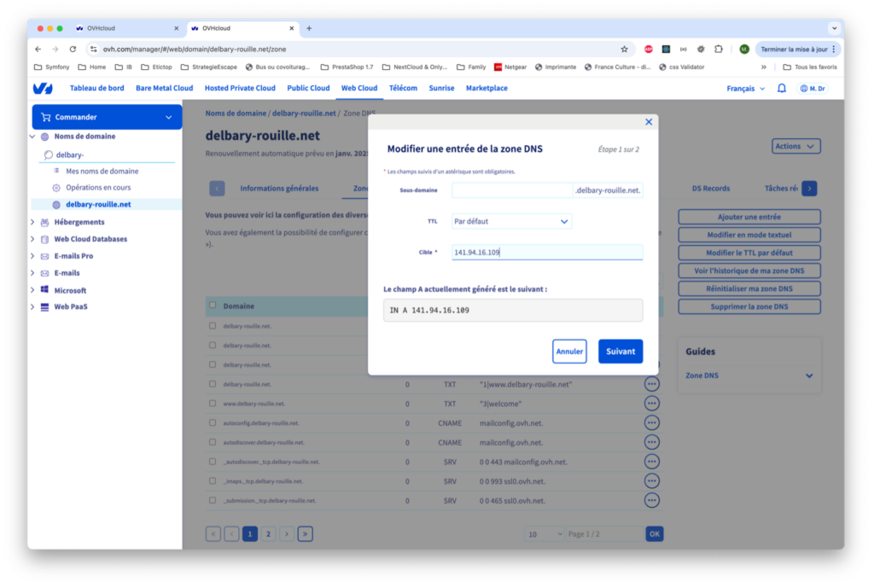Click Annuler to cancel the edit
874x588 pixels.
point(569,351)
